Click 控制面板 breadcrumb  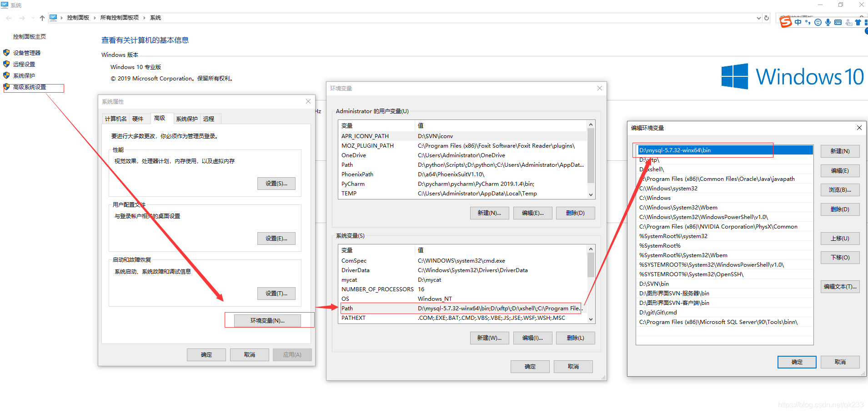78,18
